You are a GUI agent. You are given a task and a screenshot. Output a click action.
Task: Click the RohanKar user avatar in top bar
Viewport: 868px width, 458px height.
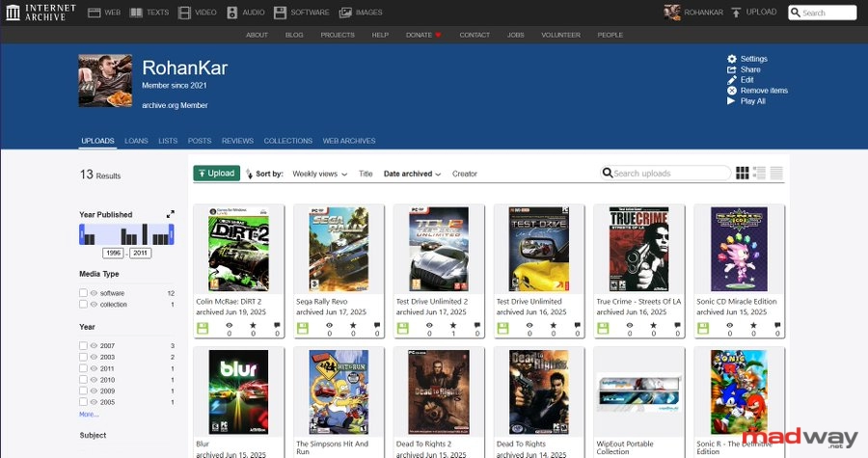click(672, 13)
